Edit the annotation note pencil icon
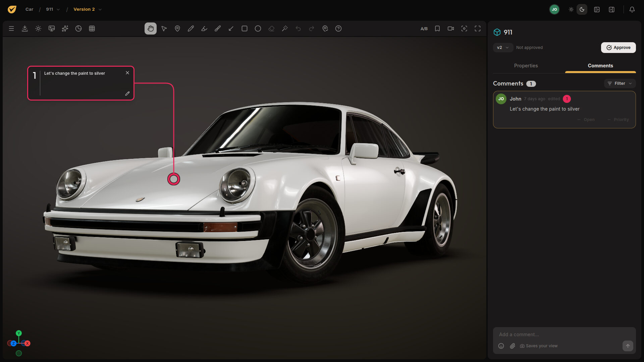 (127, 94)
